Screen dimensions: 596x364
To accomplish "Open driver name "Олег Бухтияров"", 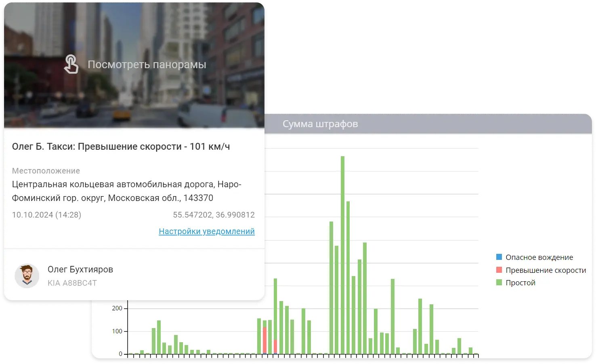I will click(x=80, y=270).
